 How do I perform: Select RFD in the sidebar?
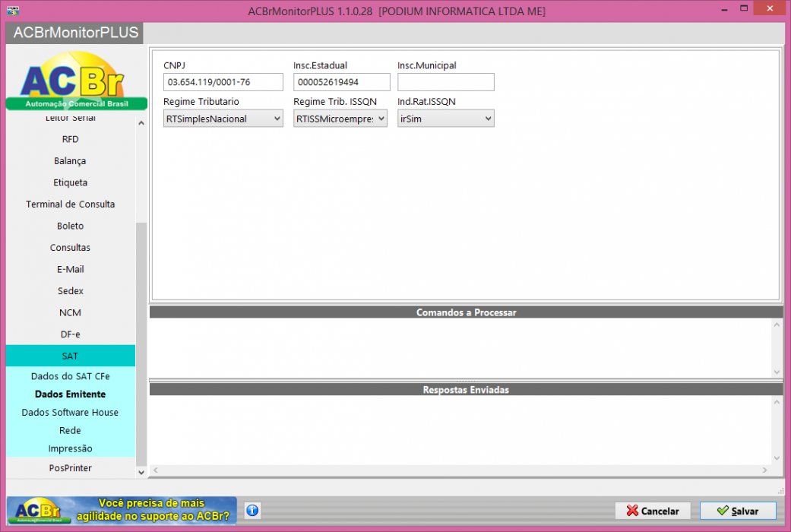click(70, 139)
